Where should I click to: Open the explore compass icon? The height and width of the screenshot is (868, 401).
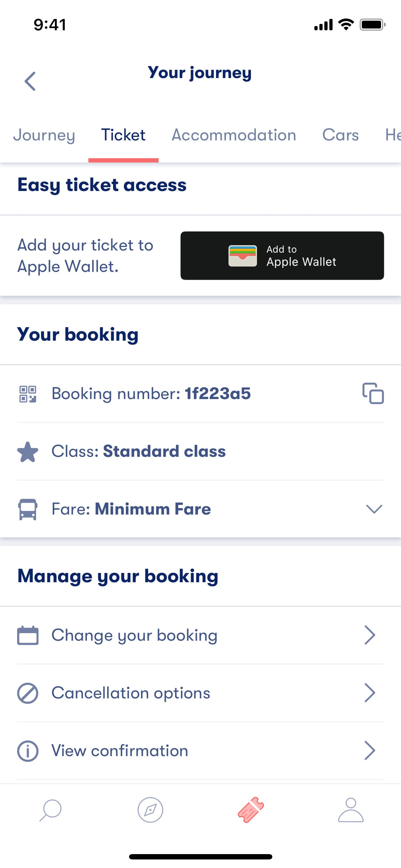tap(150, 810)
